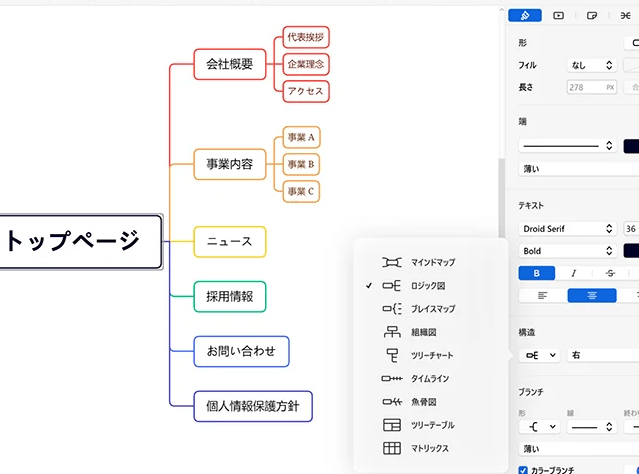Open the Bold font weight dropdown

coord(568,251)
